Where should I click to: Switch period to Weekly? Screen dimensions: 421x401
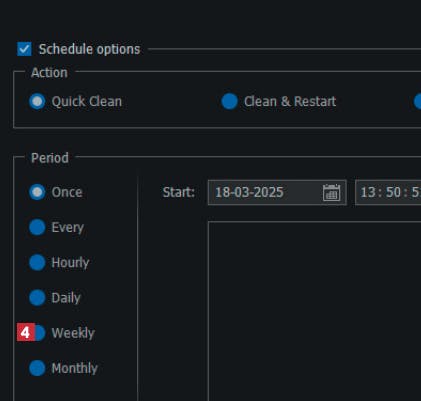40,333
